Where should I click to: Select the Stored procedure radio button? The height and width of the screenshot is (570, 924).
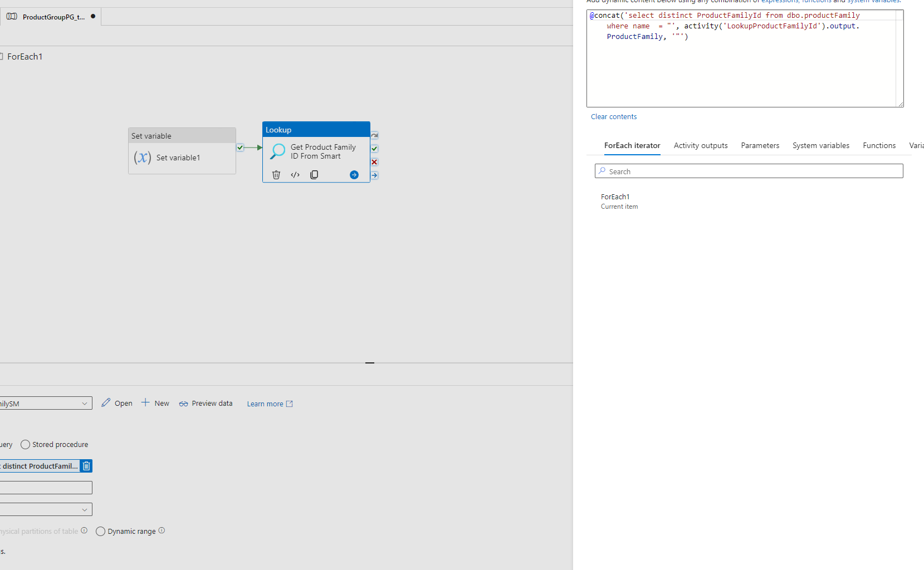[25, 444]
